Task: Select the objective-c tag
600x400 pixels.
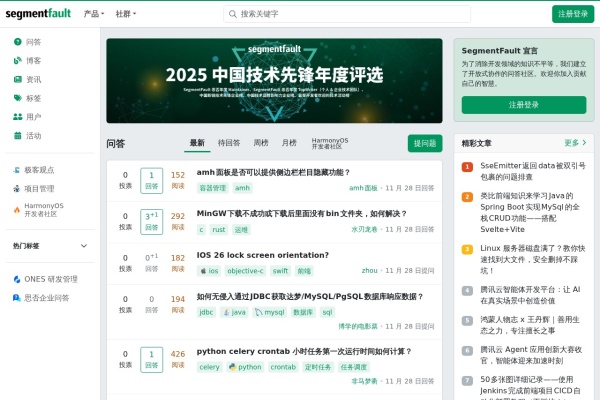Action: [x=245, y=271]
